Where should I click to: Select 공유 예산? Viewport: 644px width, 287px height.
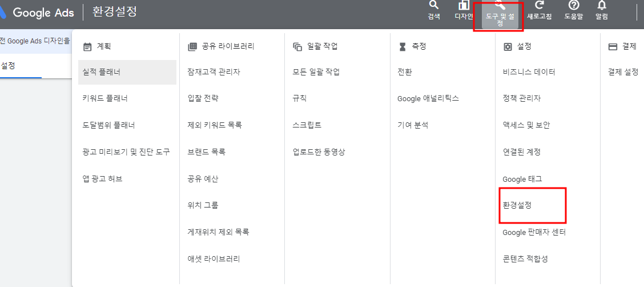coord(203,179)
